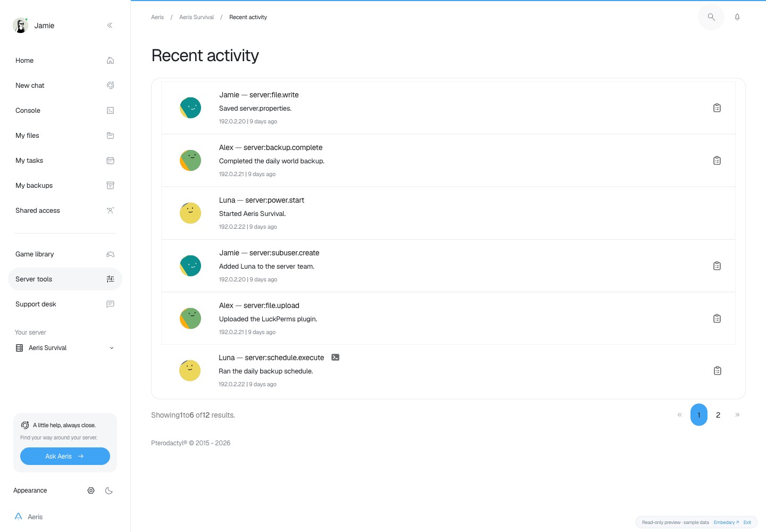Follow the Aeris breadcrumb link

157,17
